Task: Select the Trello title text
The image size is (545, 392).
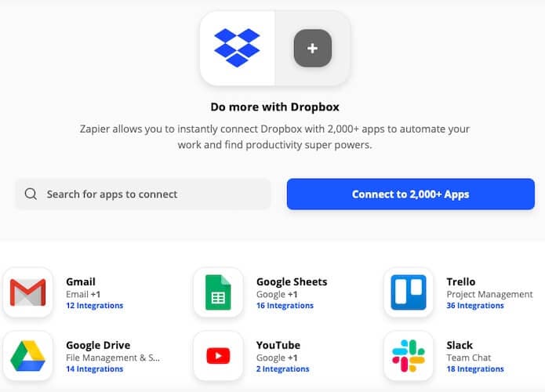Action: coord(461,281)
